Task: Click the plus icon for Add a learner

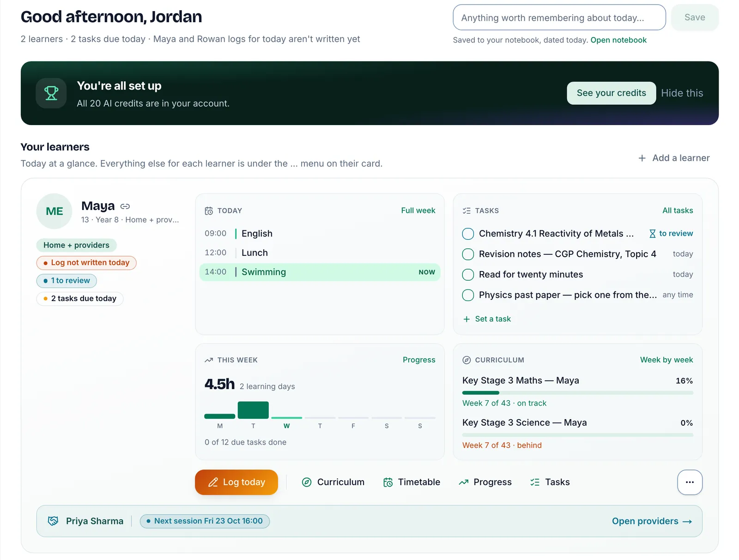Action: [642, 158]
